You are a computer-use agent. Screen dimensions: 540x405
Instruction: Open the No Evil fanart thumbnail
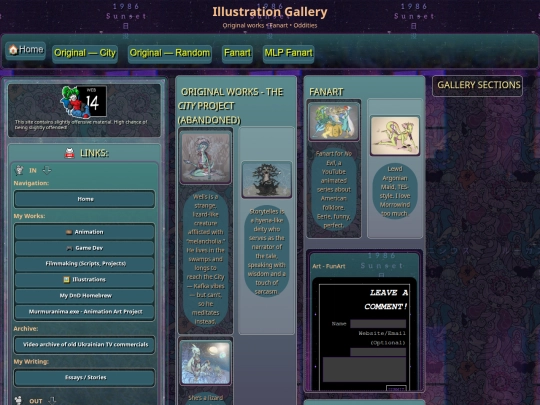pos(334,121)
